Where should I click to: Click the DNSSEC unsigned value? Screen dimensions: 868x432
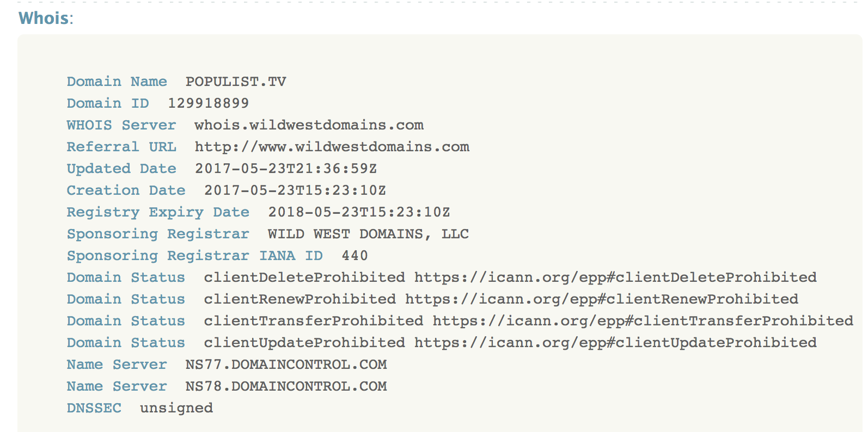click(x=176, y=408)
